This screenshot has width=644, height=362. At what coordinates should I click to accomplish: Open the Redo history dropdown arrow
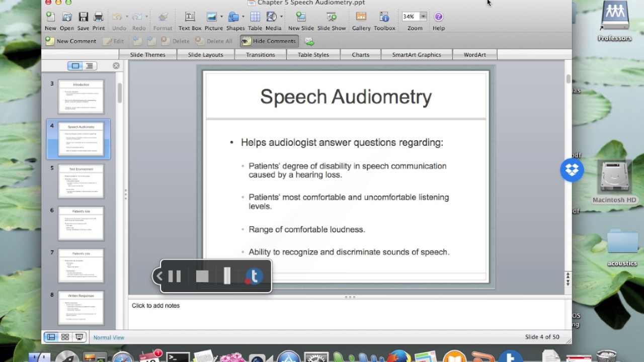pos(146,17)
